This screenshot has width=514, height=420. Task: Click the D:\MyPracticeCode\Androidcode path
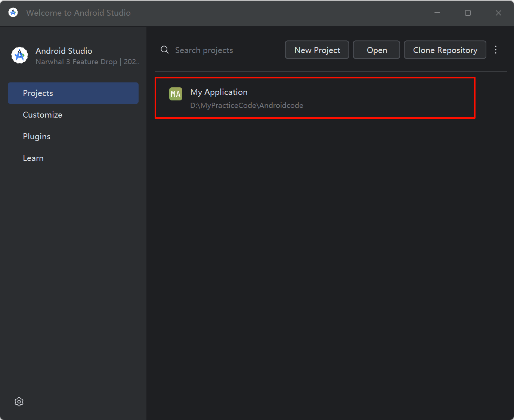point(247,105)
